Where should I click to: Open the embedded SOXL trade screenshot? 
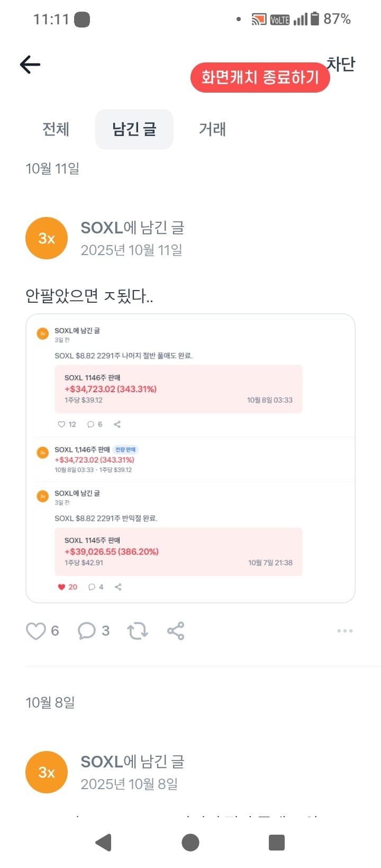click(190, 458)
